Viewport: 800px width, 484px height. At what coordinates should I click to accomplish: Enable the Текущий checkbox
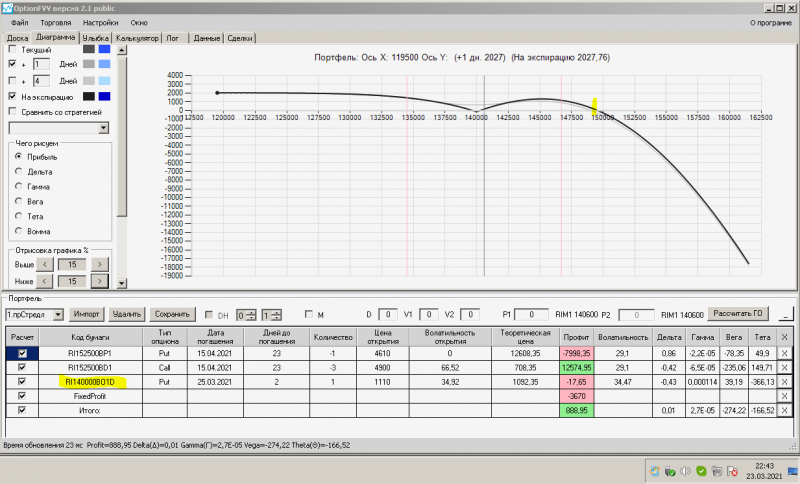click(x=13, y=49)
